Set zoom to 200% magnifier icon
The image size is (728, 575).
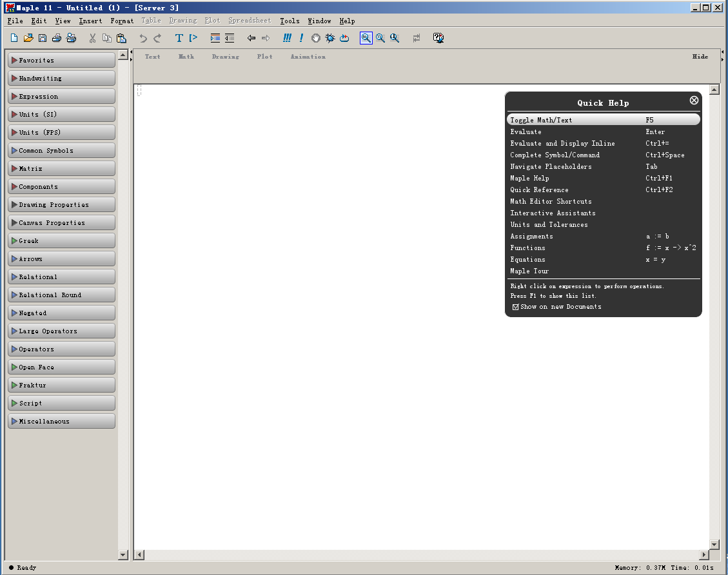(395, 38)
